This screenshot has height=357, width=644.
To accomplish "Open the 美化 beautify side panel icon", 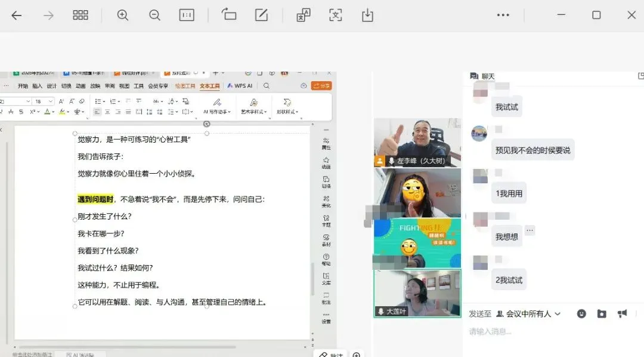I will (326, 202).
